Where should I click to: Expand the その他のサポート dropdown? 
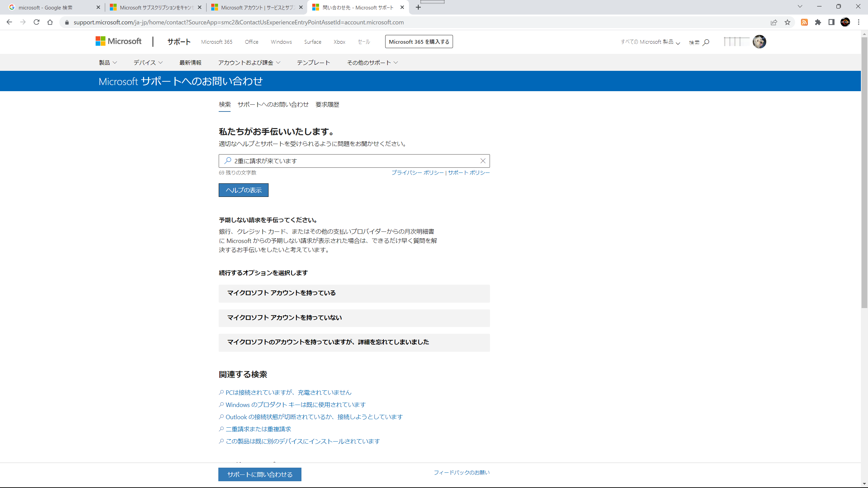point(372,63)
